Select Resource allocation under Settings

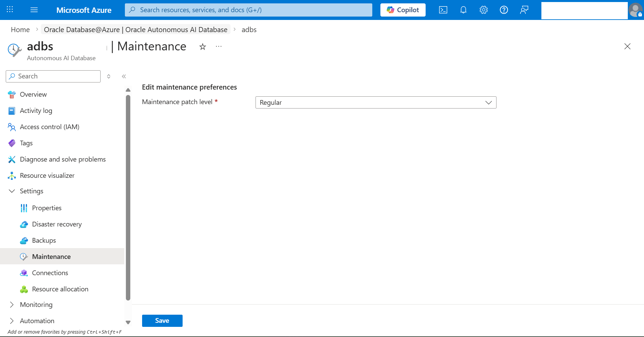(60, 289)
